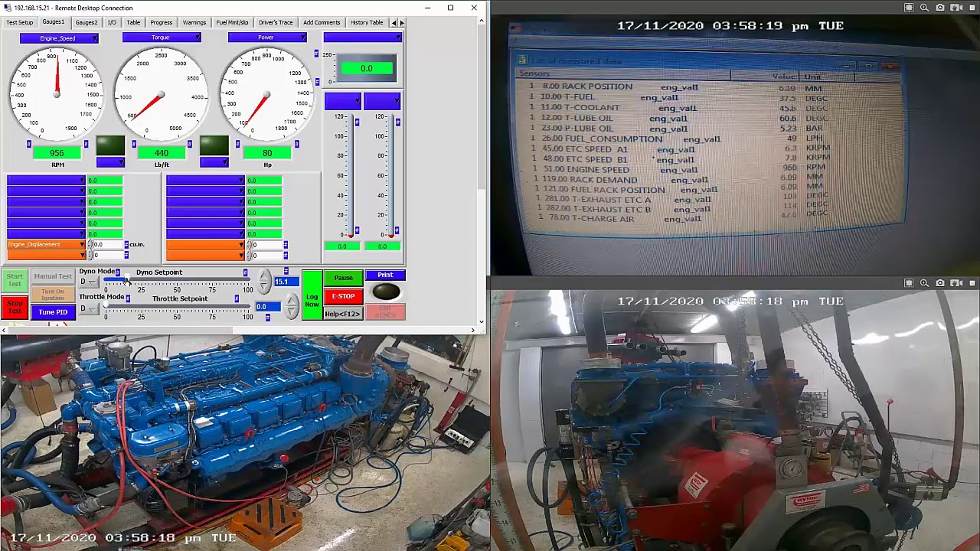Start video recording in top camera pane
The image size is (980, 551).
coord(956,8)
